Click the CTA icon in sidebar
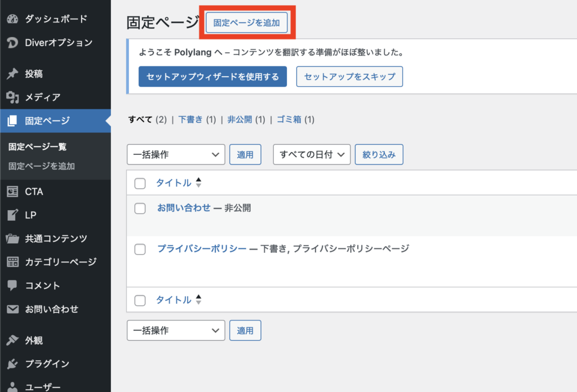Viewport: 577px width, 392px height. click(12, 191)
